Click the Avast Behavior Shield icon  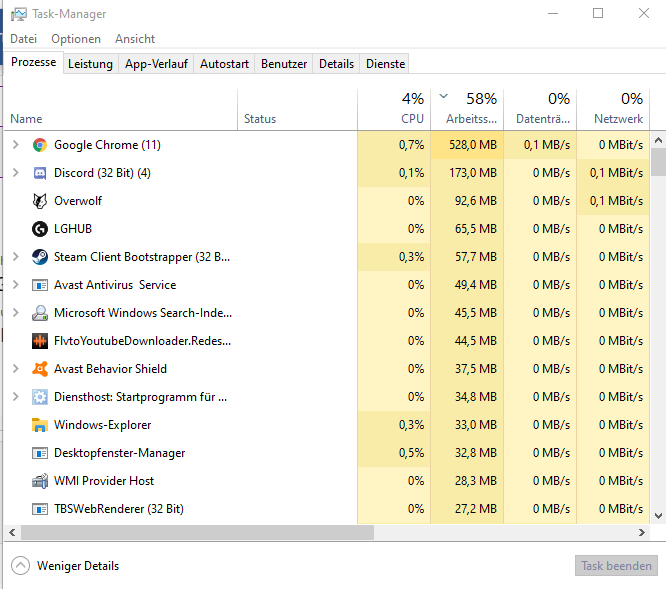click(x=40, y=369)
